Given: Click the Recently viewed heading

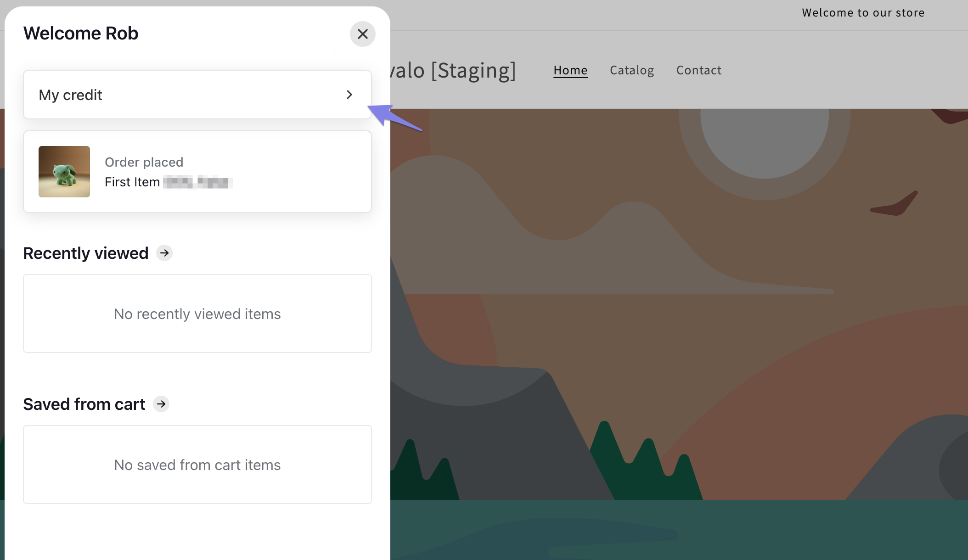Looking at the screenshot, I should click(86, 253).
